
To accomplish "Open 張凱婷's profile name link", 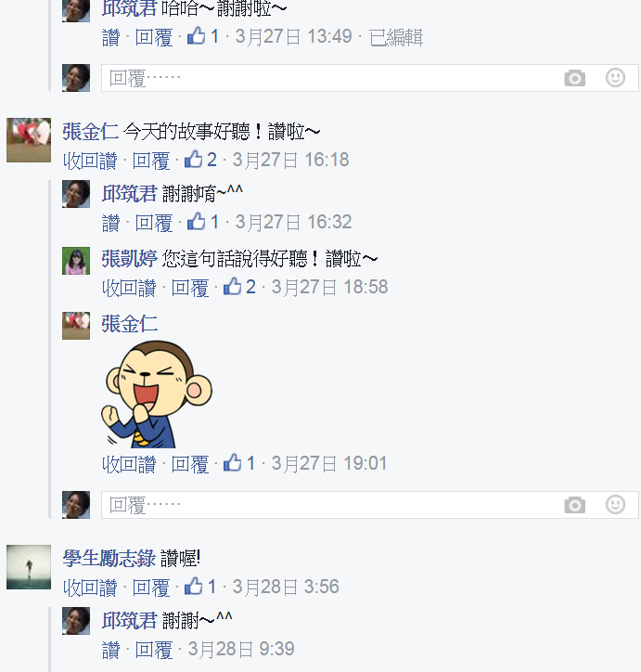I will [x=129, y=258].
